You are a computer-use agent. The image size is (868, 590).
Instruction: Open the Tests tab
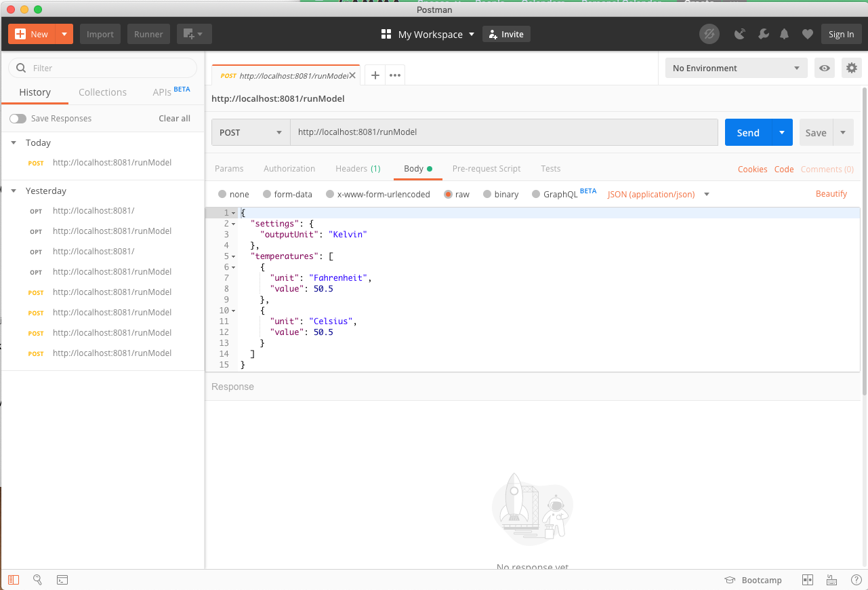point(550,169)
